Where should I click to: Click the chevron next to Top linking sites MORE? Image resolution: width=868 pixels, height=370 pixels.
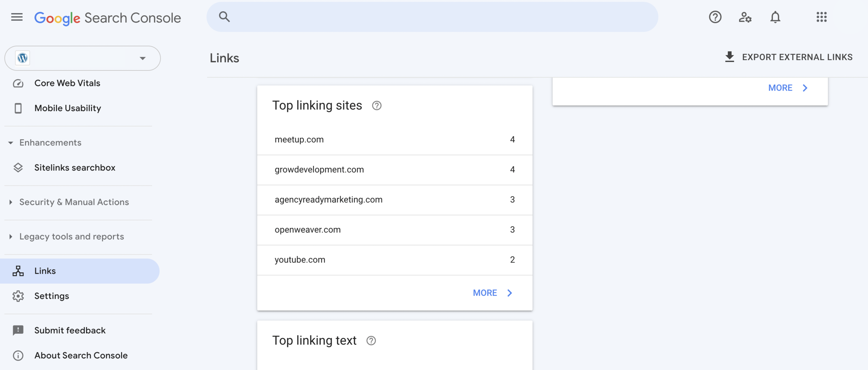[x=509, y=293]
